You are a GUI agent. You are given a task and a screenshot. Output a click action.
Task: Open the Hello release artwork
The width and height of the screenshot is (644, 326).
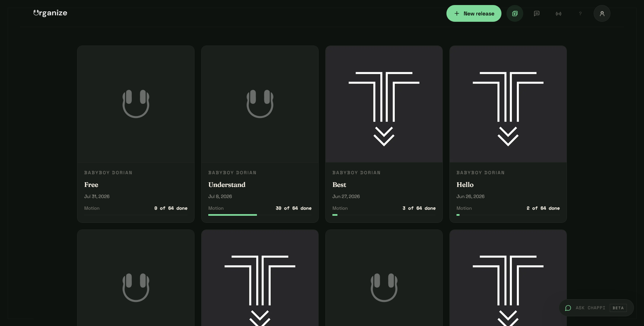coord(508,104)
